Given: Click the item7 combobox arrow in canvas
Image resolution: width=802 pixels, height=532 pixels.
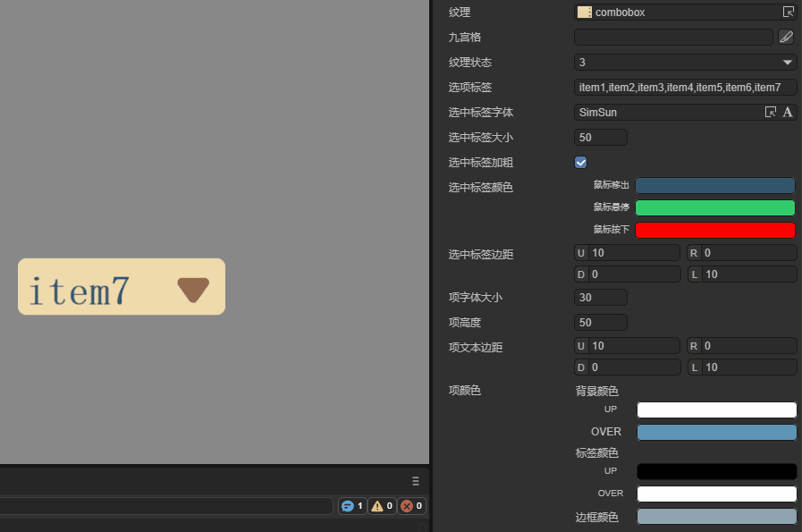Looking at the screenshot, I should [x=192, y=289].
